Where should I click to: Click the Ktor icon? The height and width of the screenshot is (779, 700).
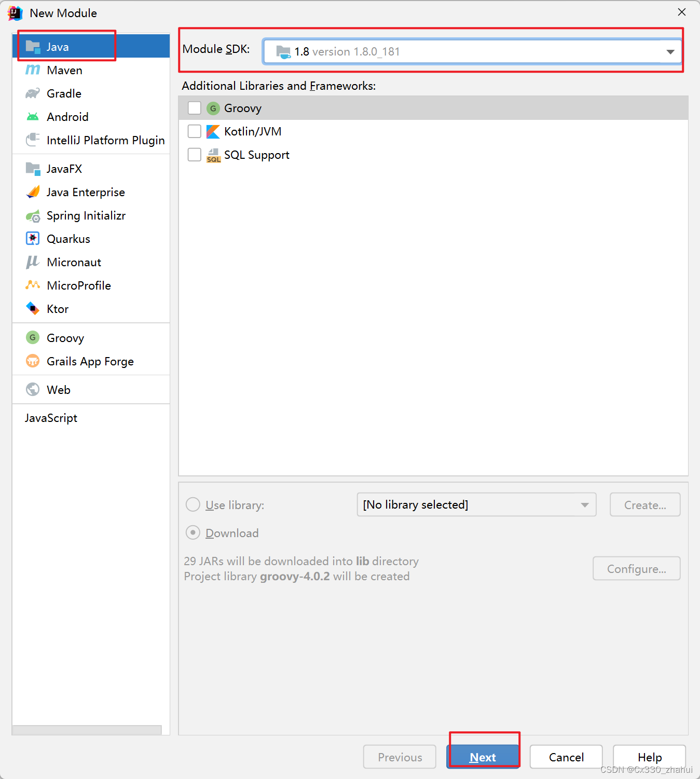coord(33,308)
